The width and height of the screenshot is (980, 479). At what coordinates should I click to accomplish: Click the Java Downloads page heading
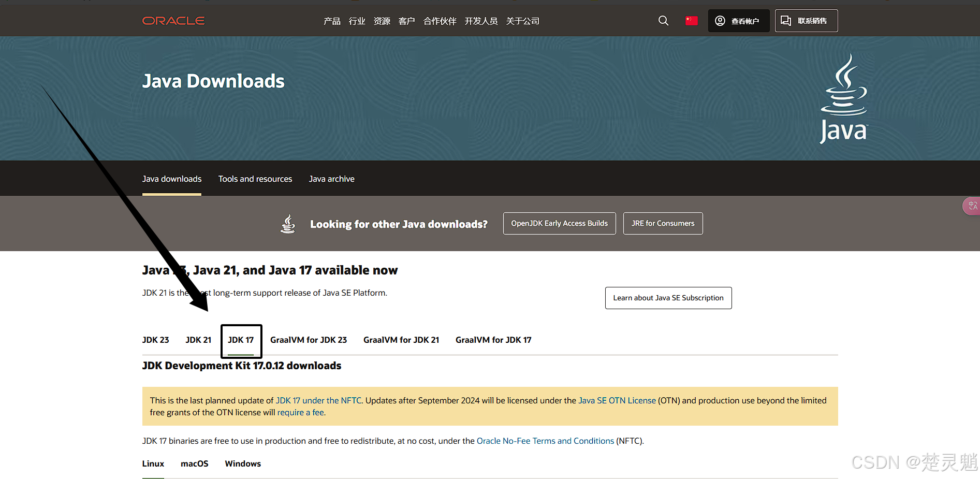213,81
